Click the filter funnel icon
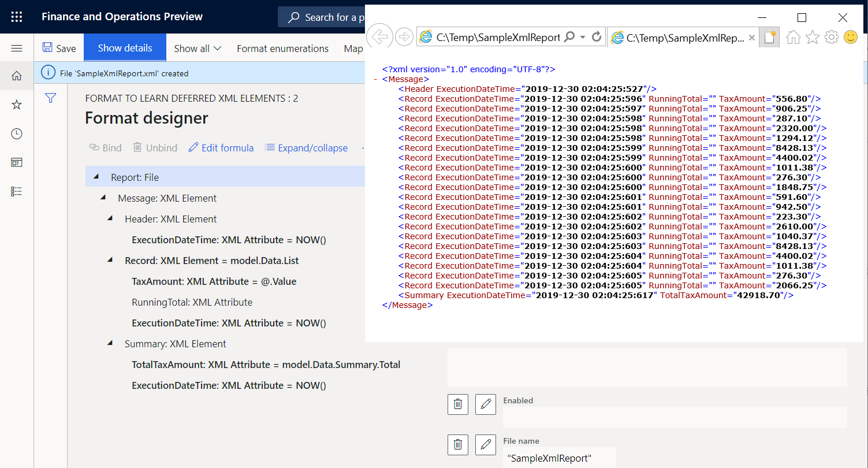This screenshot has width=868, height=468. (51, 98)
